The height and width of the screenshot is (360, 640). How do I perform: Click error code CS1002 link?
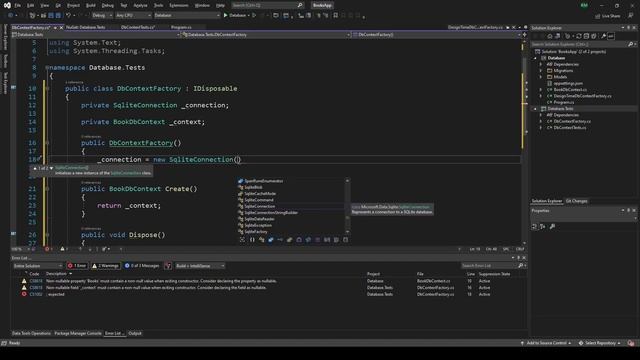(36, 294)
